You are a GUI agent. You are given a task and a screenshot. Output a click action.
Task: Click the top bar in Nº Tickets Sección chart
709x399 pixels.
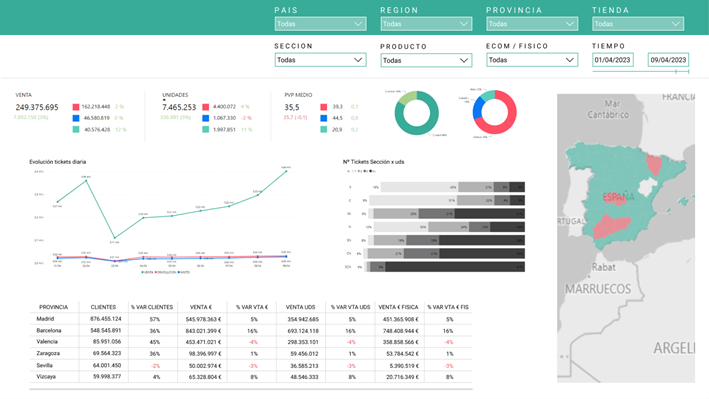tap(453, 187)
